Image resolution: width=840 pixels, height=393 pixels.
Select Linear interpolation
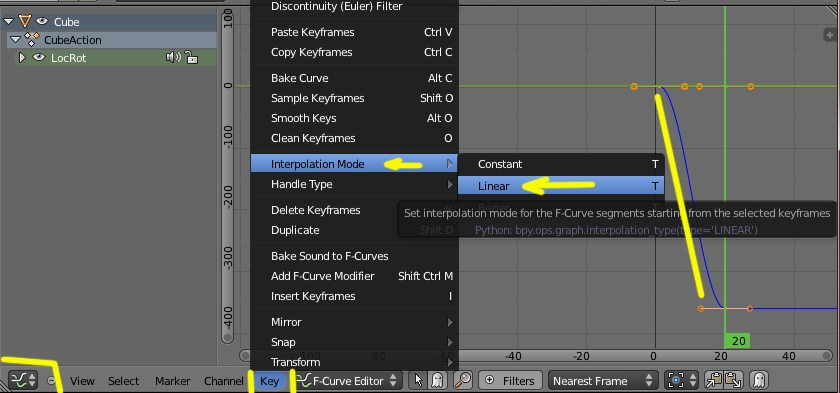pos(561,186)
